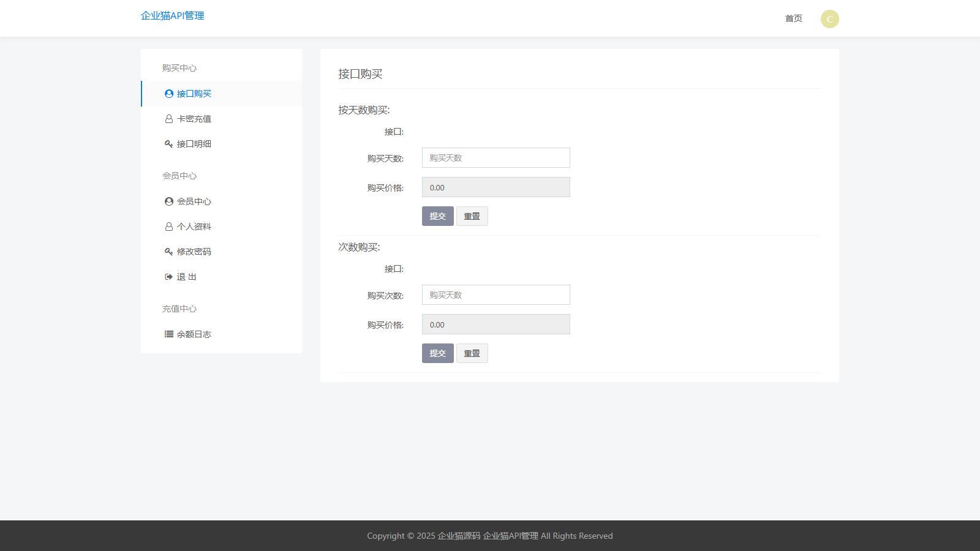The height and width of the screenshot is (551, 980).
Task: Click the 购买价格 field under 按天数购买
Action: point(496,187)
